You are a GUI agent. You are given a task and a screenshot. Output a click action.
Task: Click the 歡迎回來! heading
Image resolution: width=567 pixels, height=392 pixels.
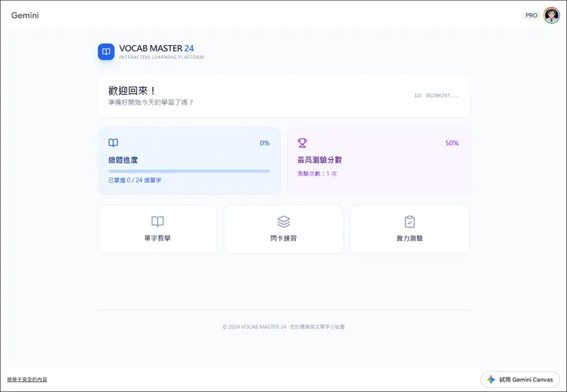coord(132,90)
